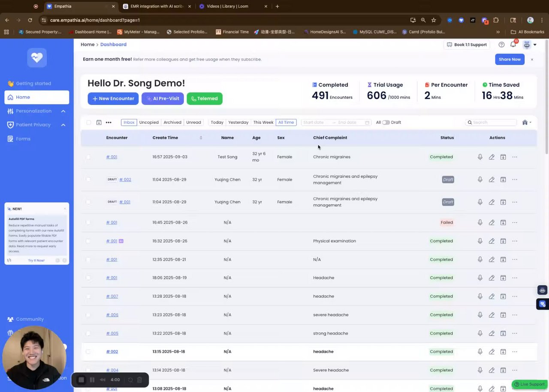Click the Community people icon in sidebar
Screen dimensions: 549x392
coord(10,319)
